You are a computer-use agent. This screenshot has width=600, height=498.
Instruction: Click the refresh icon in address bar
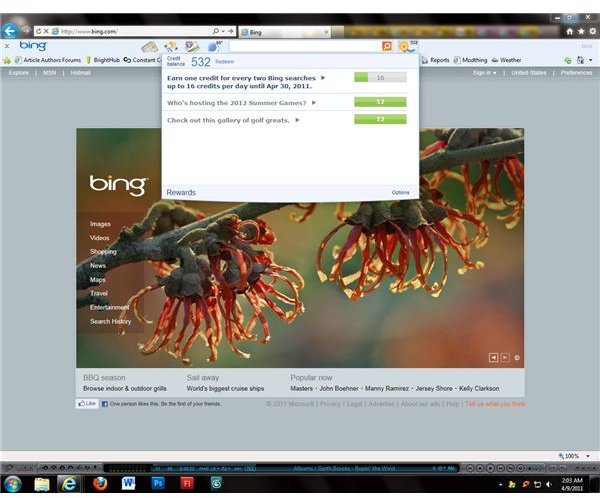(39, 31)
